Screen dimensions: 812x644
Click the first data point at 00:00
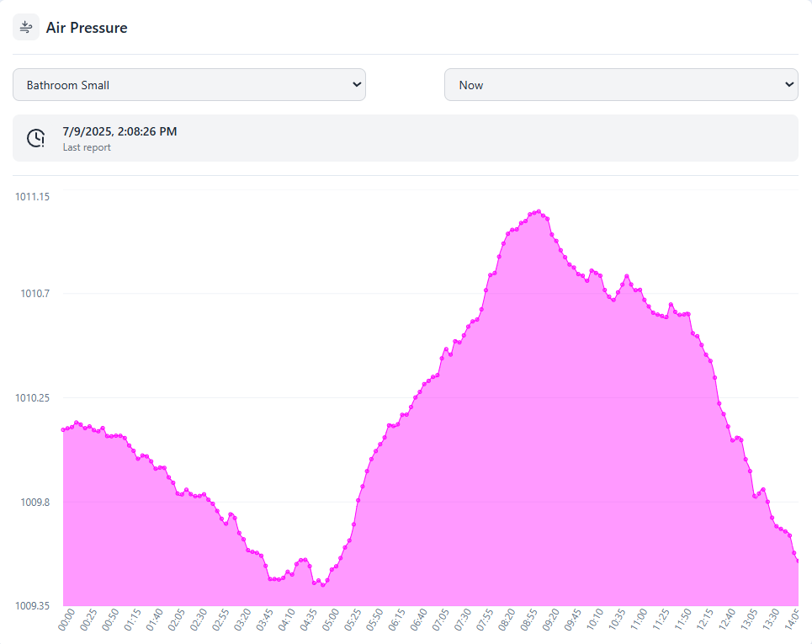tap(64, 429)
